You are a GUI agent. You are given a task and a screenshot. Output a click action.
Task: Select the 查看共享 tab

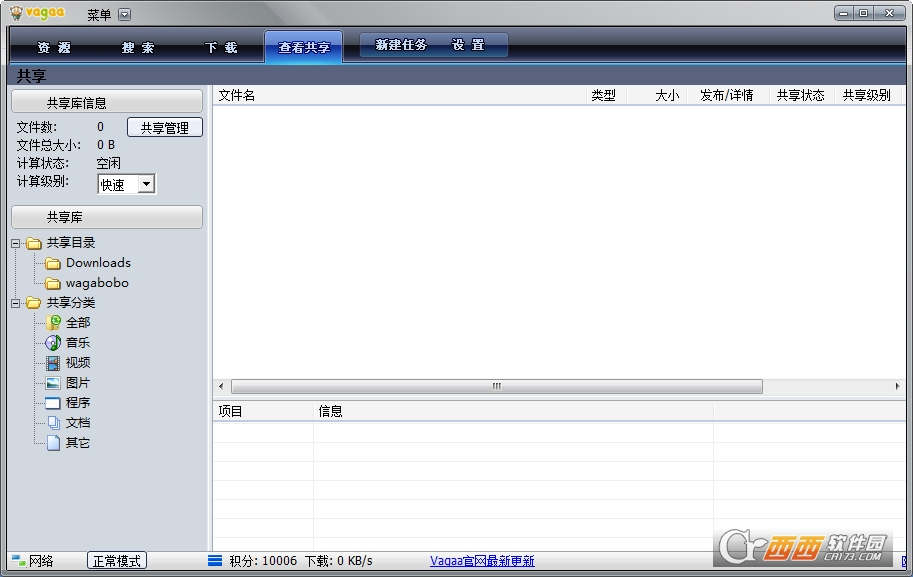[303, 47]
